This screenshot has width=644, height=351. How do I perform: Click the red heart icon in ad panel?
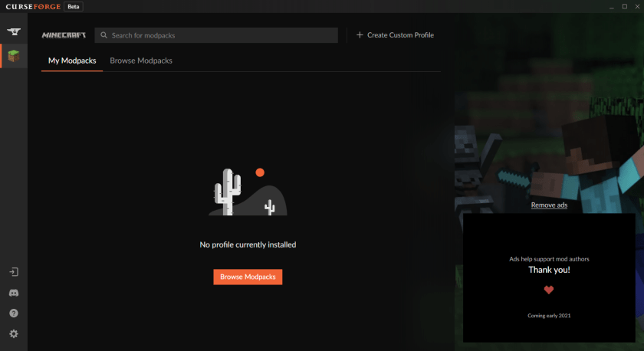(549, 290)
